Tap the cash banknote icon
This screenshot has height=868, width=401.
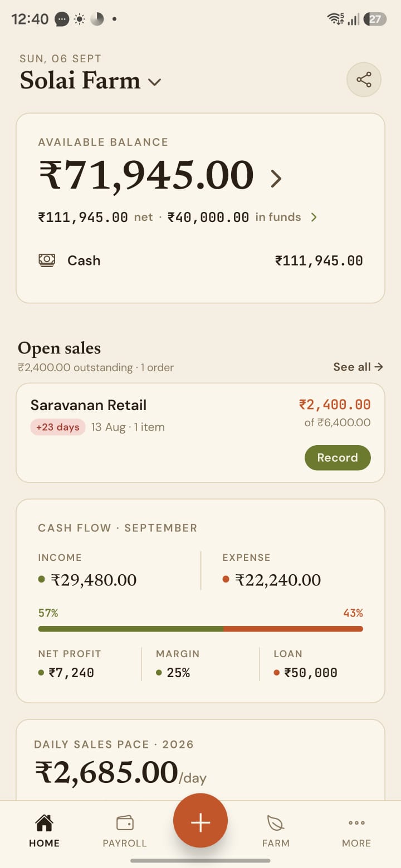[47, 260]
